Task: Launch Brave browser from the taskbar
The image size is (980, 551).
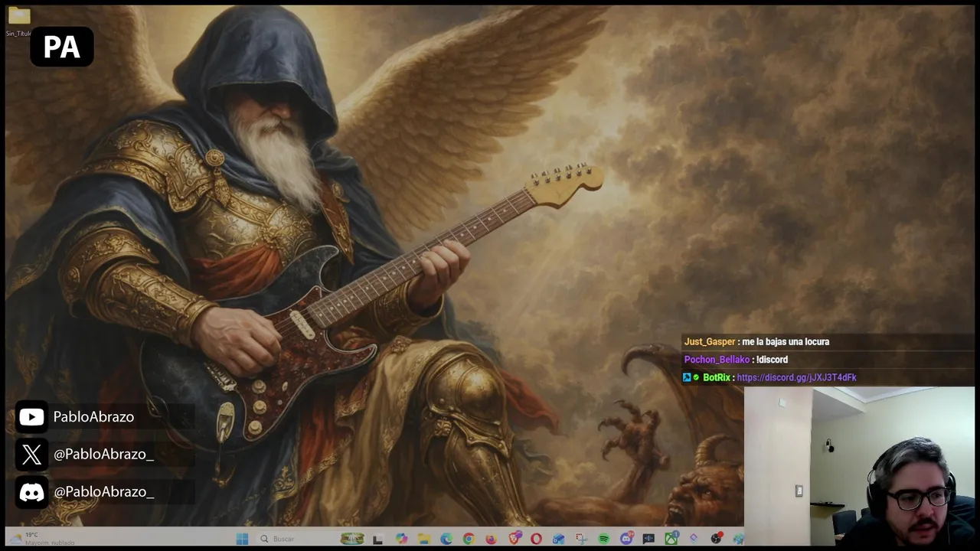Action: pyautogui.click(x=515, y=538)
